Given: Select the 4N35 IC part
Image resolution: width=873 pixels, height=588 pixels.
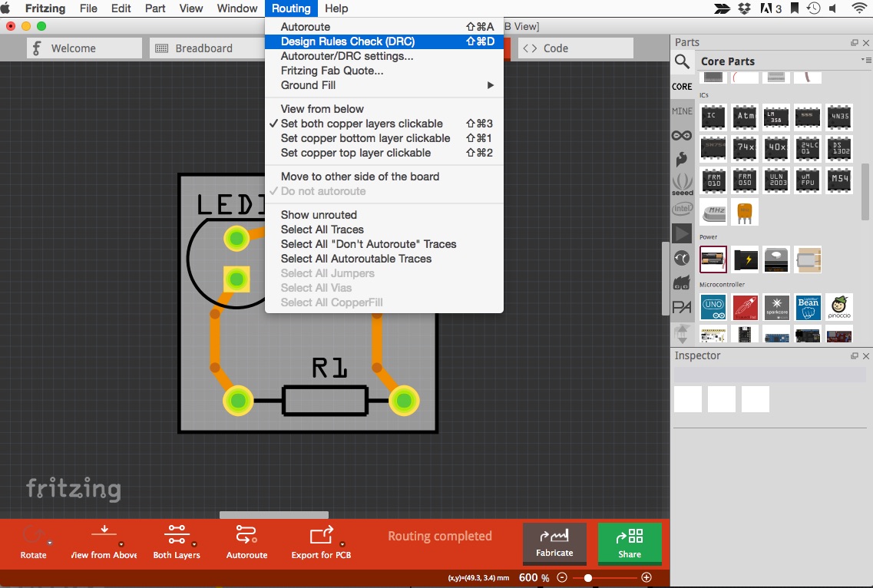Looking at the screenshot, I should tap(839, 116).
